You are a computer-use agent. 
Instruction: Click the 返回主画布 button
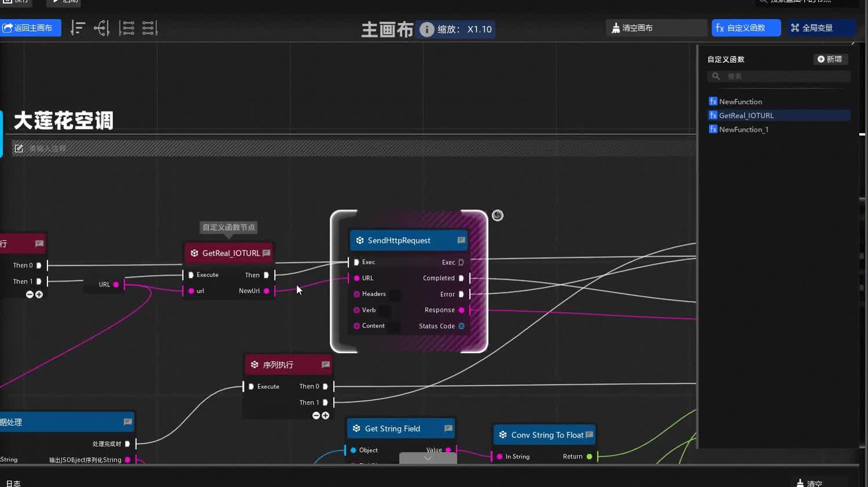click(31, 27)
